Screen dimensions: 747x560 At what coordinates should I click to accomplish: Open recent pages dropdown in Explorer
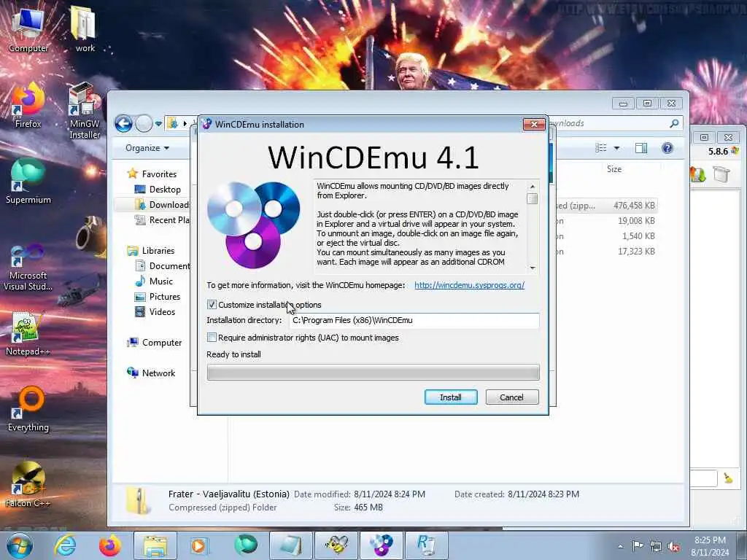click(158, 124)
